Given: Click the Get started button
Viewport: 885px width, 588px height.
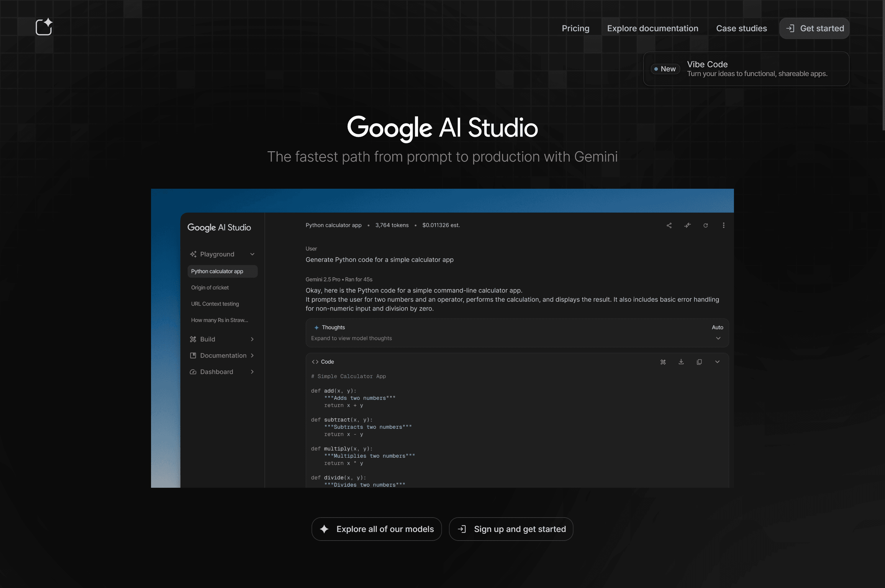Looking at the screenshot, I should click(x=814, y=29).
